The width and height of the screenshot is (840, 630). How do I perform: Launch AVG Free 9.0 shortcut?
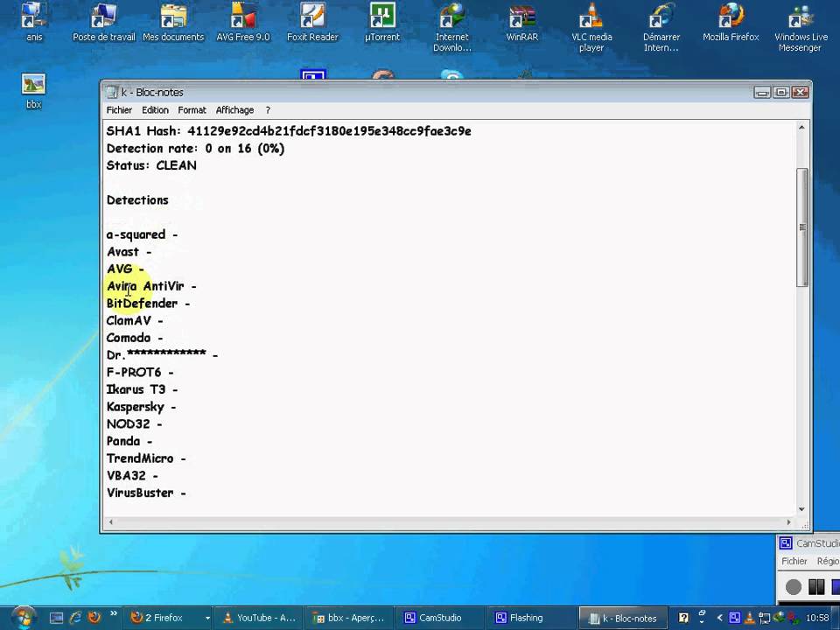click(242, 21)
